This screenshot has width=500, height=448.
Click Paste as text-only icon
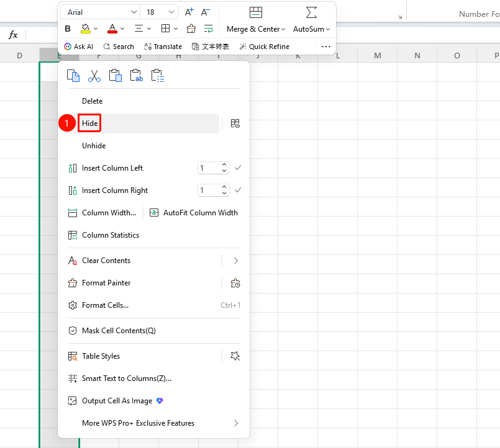[137, 76]
